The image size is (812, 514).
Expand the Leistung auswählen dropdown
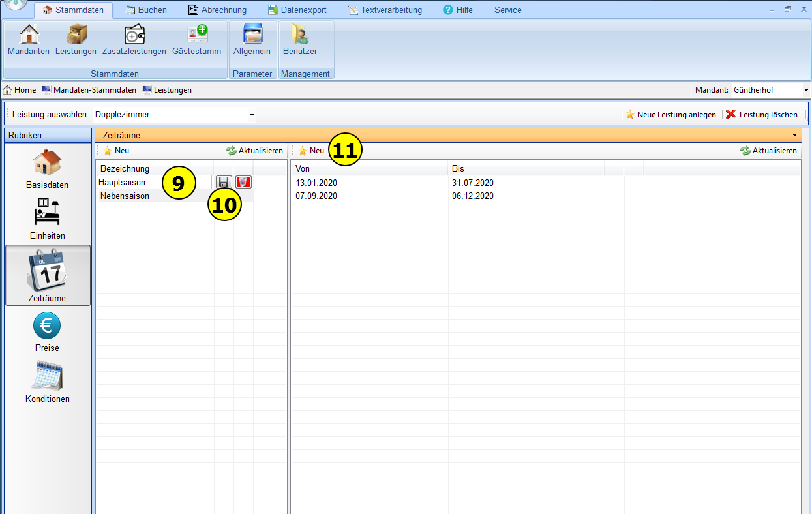(252, 115)
